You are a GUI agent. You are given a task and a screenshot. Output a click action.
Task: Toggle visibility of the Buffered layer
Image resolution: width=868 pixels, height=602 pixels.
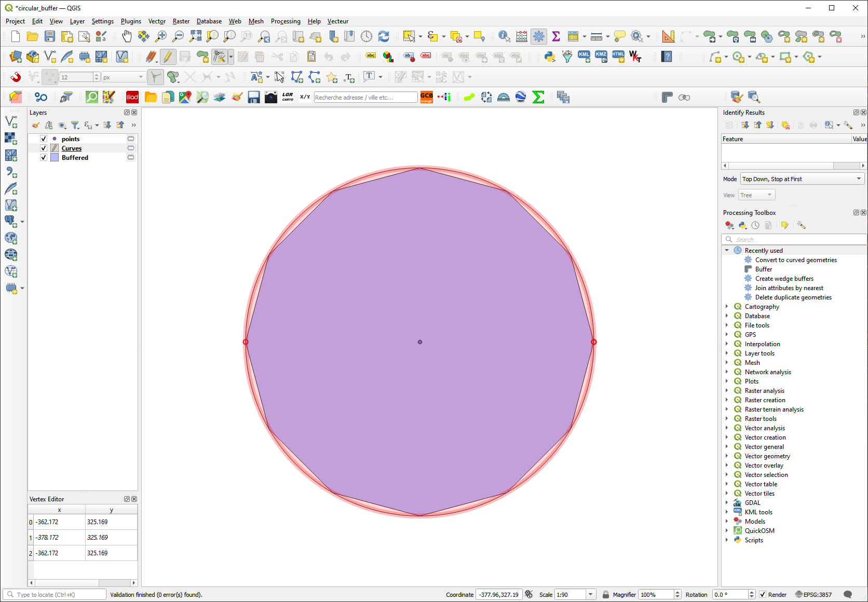coord(44,158)
